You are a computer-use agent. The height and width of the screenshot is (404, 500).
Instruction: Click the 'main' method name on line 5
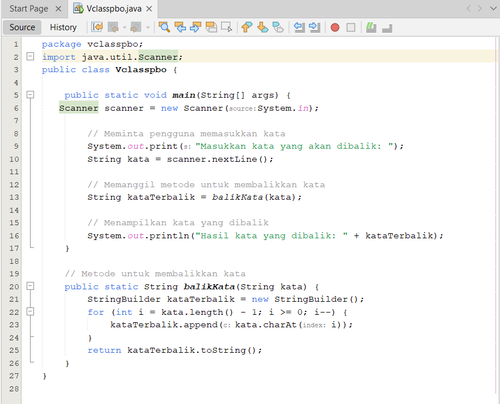(x=184, y=95)
